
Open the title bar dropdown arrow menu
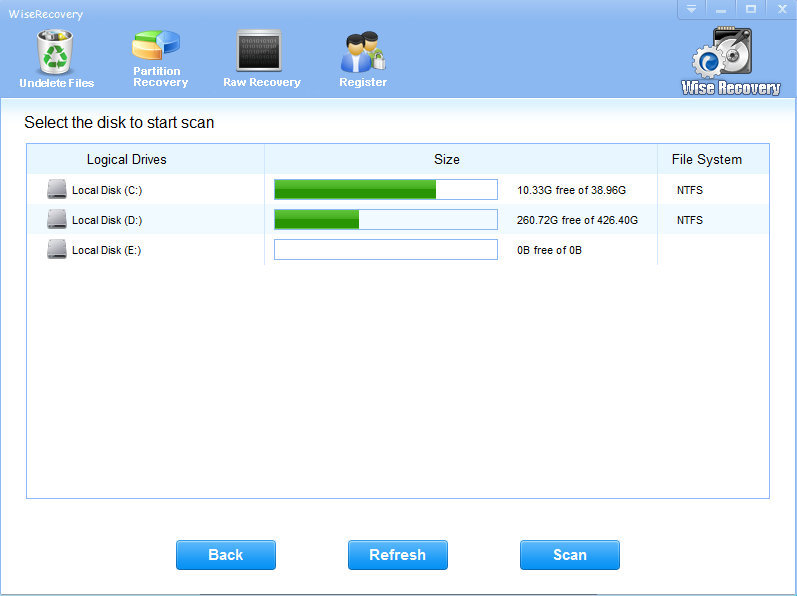[691, 9]
